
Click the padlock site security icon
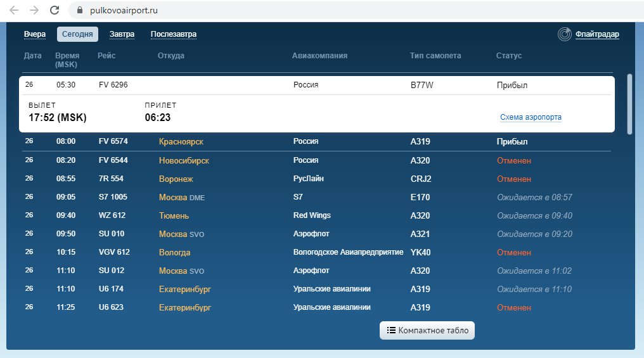coord(80,10)
